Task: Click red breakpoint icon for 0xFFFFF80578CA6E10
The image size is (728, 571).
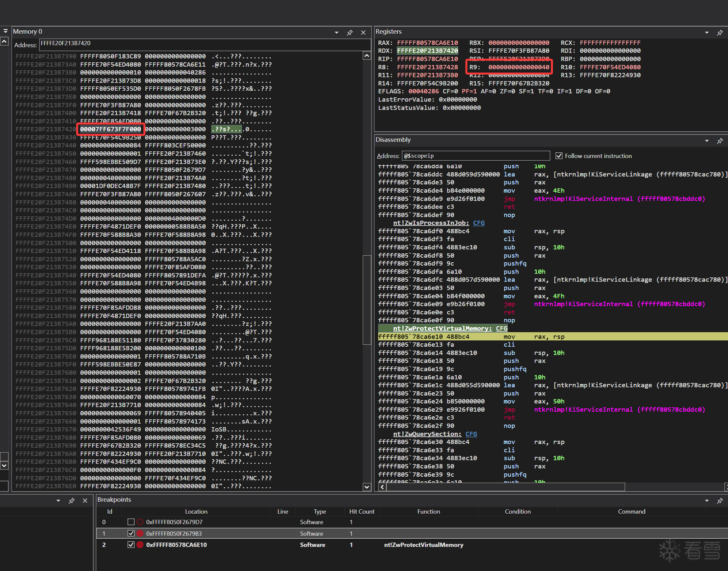Action: click(140, 545)
